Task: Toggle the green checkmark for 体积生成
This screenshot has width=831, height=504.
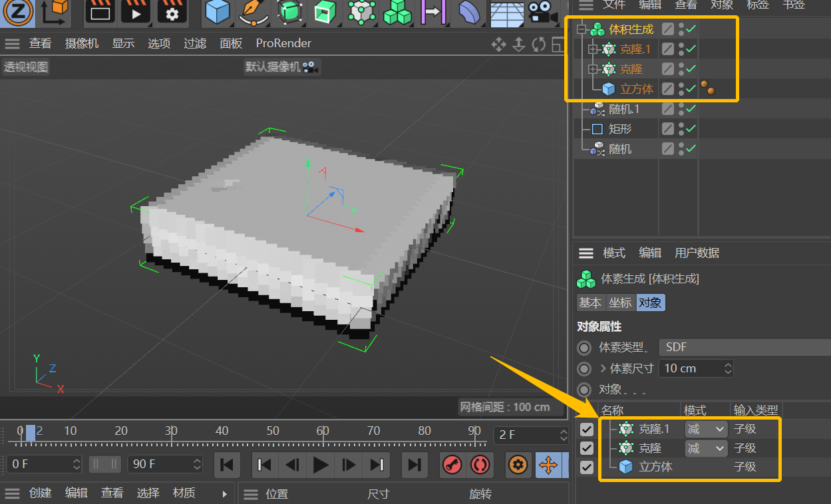Action: [x=691, y=29]
